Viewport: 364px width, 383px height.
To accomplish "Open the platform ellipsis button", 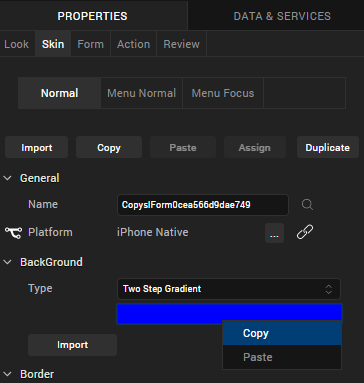I will pos(274,233).
